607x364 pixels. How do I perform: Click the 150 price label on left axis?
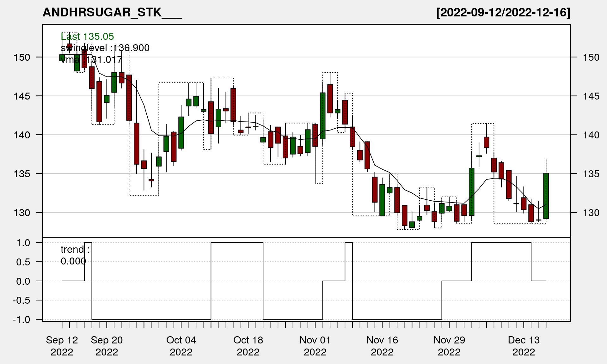point(22,57)
